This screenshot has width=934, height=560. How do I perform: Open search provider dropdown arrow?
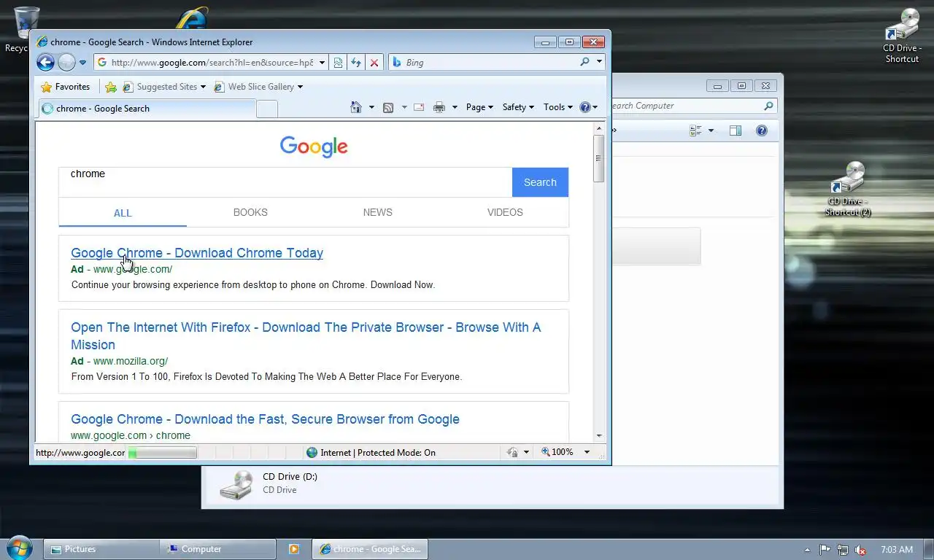pos(599,63)
